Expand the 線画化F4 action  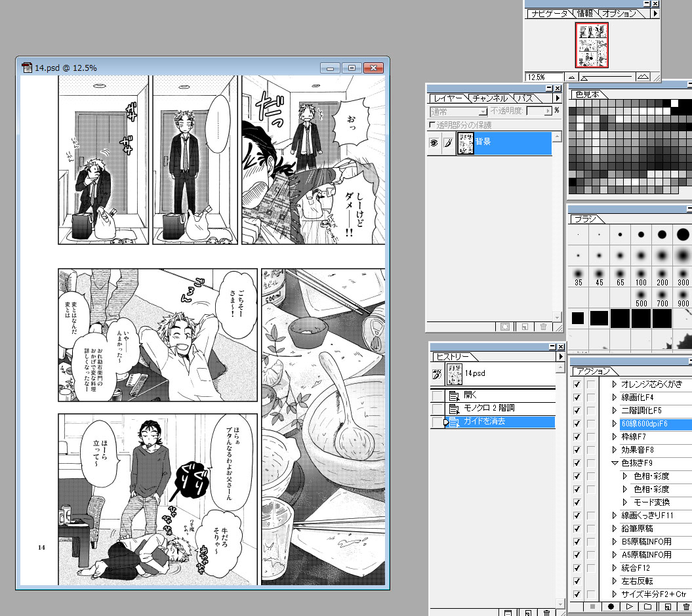point(615,398)
